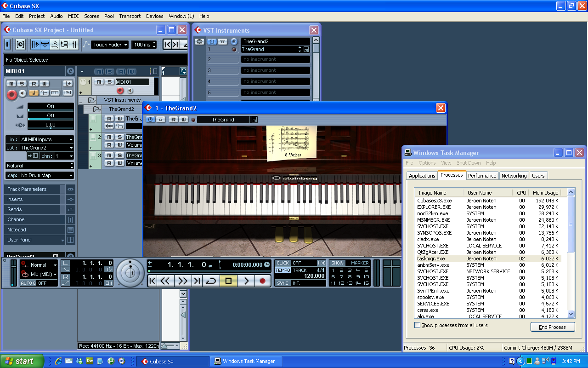Toggle Mute on MIDI 01 Inspector
Viewport: 588px width, 368px height.
point(11,83)
